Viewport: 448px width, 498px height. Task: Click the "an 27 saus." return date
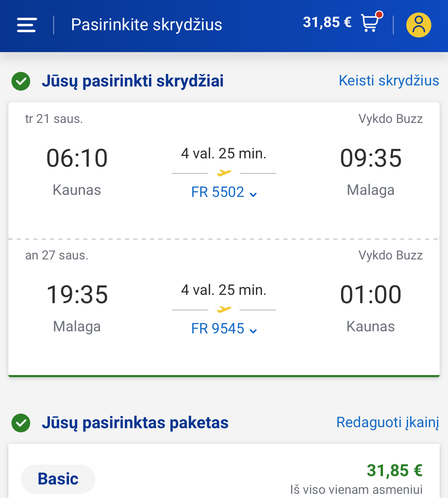57,256
